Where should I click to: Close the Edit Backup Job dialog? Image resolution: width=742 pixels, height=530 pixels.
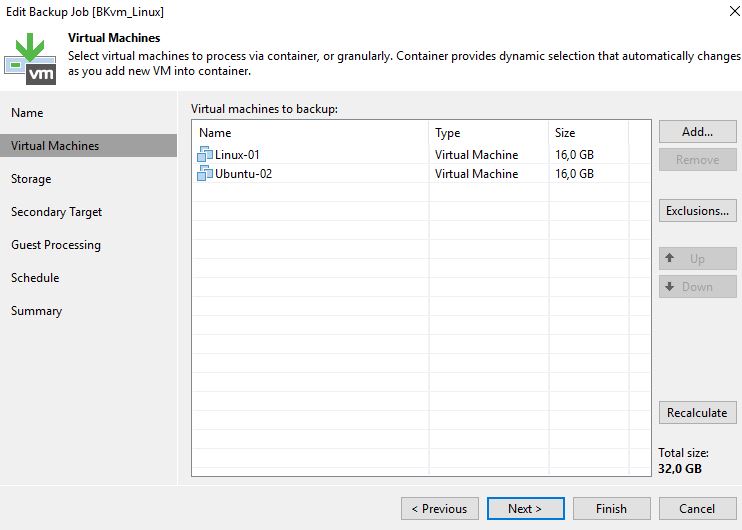(x=734, y=11)
